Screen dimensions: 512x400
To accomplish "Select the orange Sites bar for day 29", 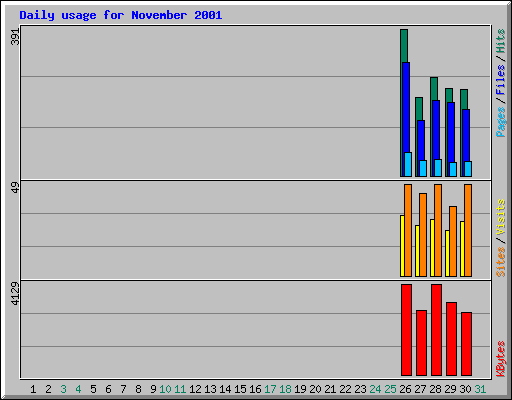I will (453, 241).
